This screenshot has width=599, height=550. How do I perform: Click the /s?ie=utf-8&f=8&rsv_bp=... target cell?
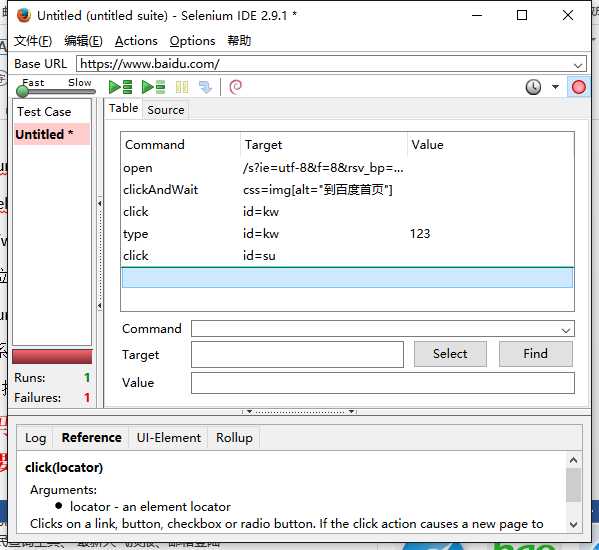323,168
